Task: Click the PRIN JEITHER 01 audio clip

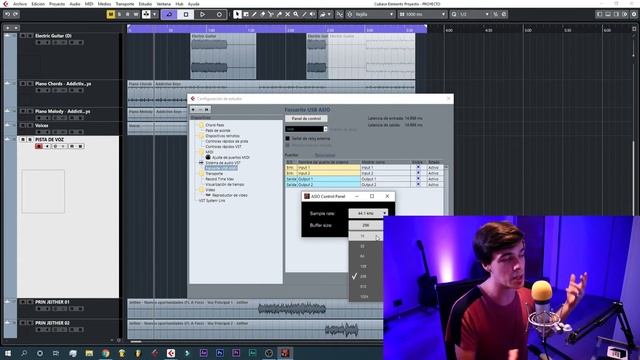Action: (255, 309)
